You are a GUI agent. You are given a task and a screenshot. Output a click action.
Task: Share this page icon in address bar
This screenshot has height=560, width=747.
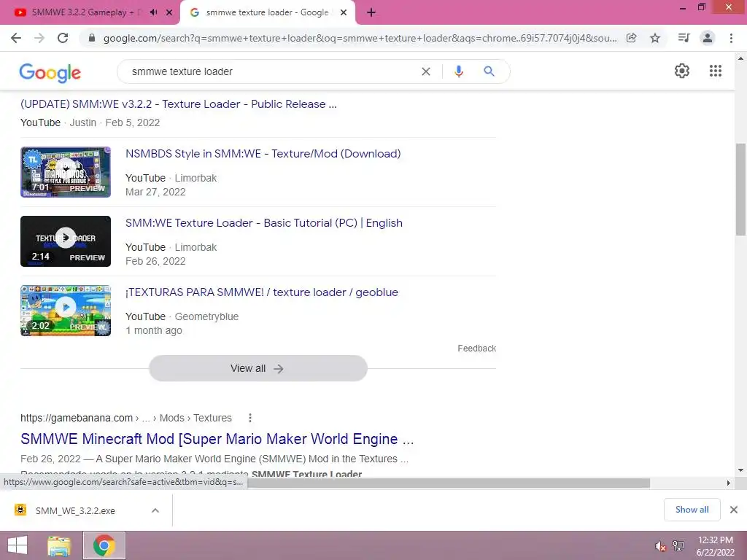[x=632, y=38]
